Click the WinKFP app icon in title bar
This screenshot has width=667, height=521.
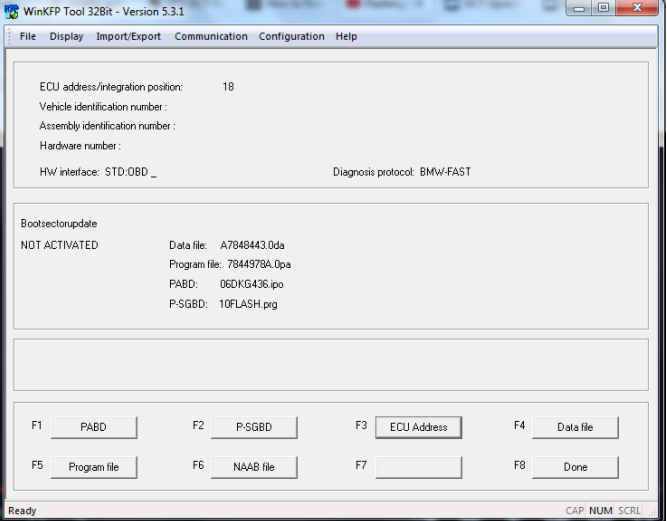(12, 10)
